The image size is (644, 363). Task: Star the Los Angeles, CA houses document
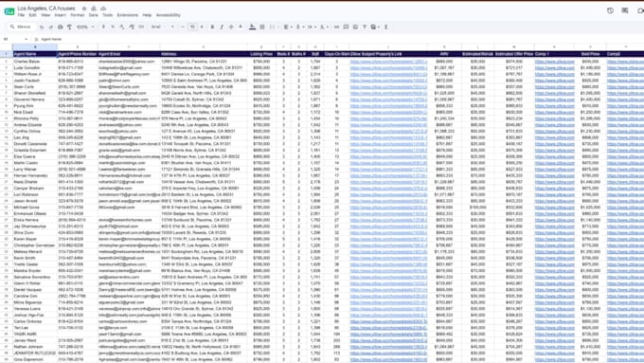tap(84, 9)
